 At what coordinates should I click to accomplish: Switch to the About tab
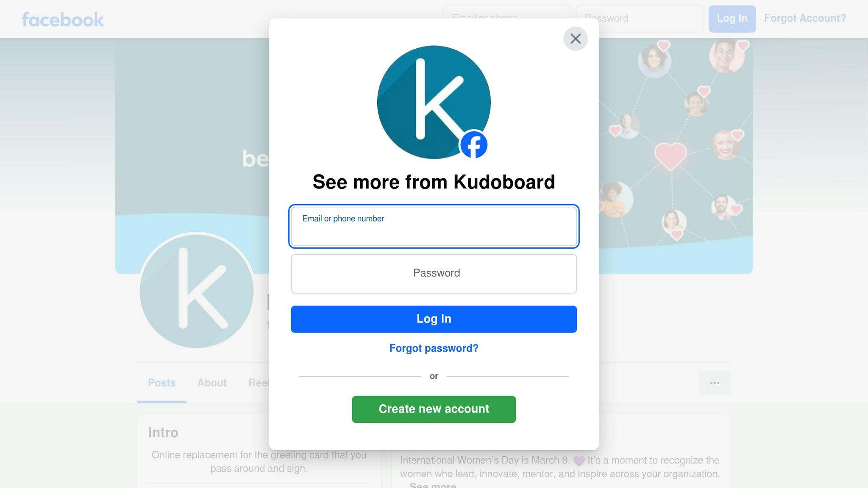(212, 383)
